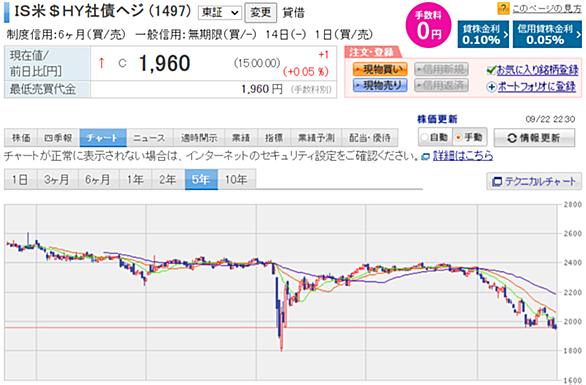586x385 pixels.
Task: Switch to the 四季報 tab
Action: tap(58, 138)
